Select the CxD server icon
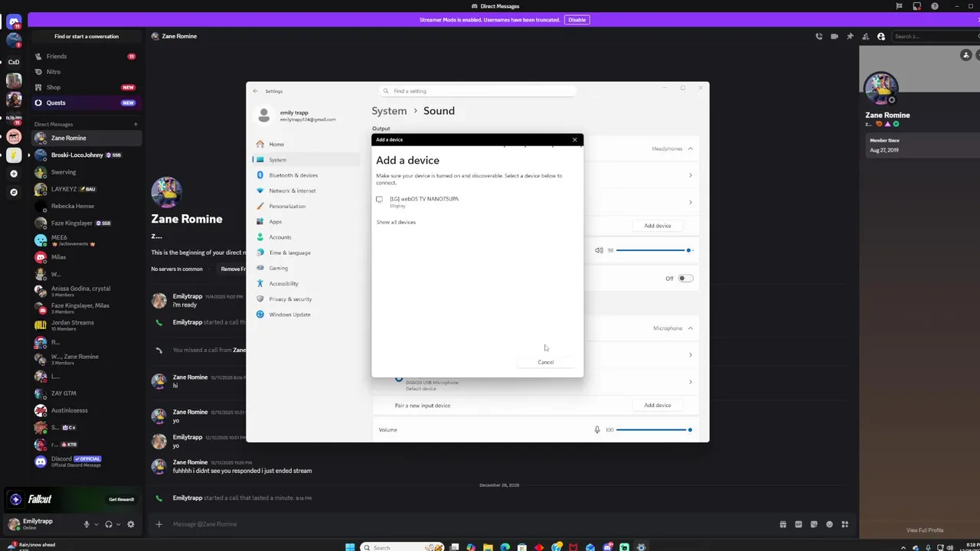This screenshot has width=980, height=551. tap(14, 61)
